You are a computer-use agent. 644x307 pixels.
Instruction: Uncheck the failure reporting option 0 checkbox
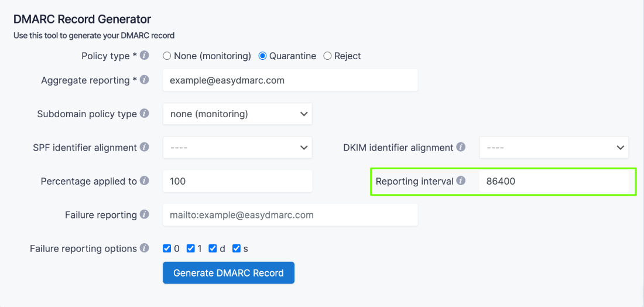(167, 248)
